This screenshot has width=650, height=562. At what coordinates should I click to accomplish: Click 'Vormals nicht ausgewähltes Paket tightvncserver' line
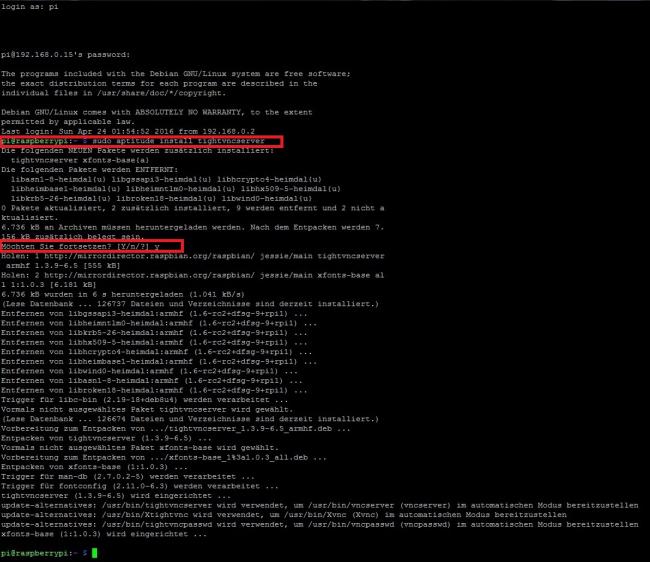click(x=147, y=409)
